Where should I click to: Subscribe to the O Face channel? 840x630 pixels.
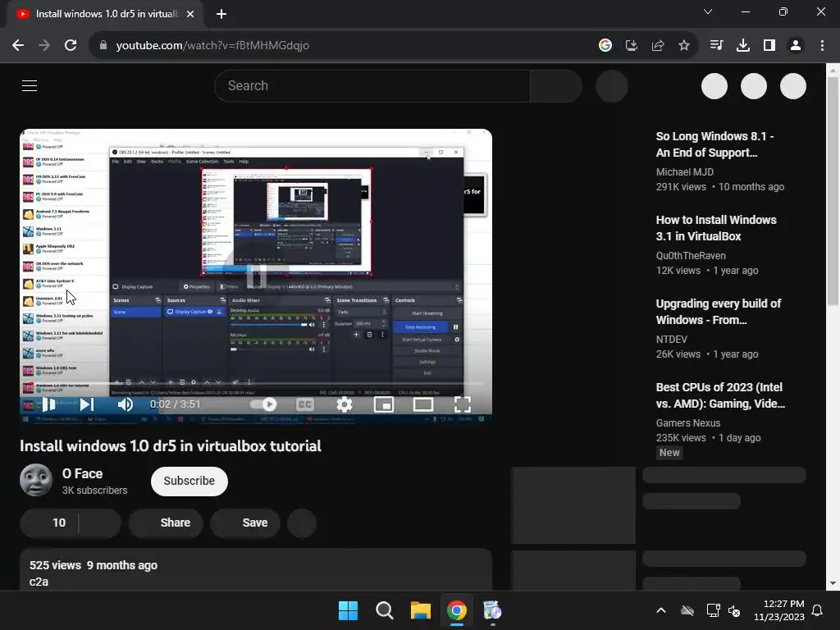(189, 481)
